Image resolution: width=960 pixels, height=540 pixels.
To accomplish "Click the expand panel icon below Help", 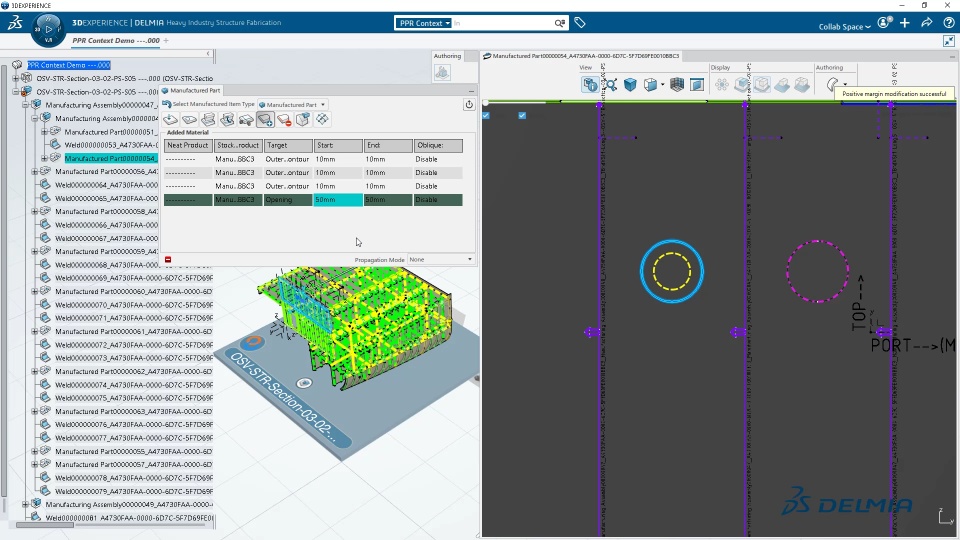I will click(948, 41).
